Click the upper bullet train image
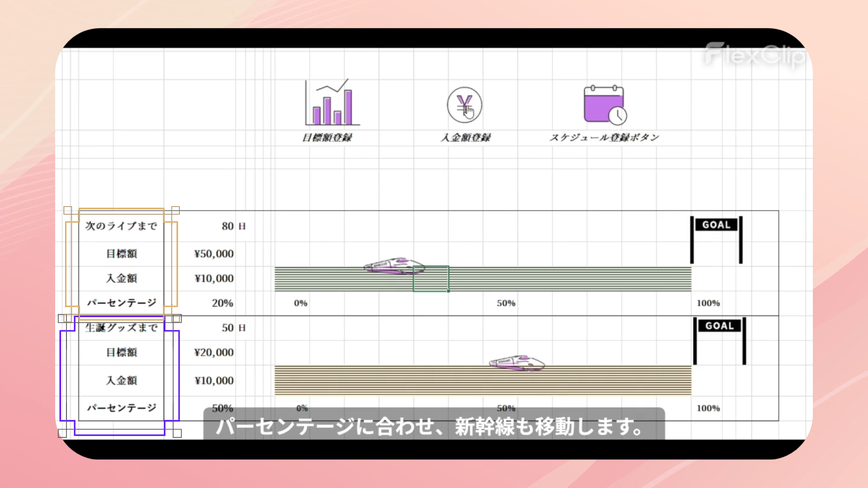The image size is (868, 488). (x=394, y=266)
